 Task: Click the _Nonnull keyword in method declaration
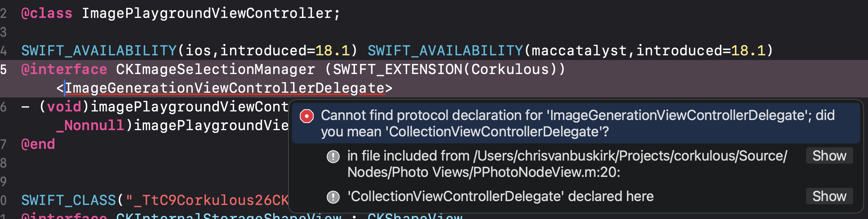(90, 125)
